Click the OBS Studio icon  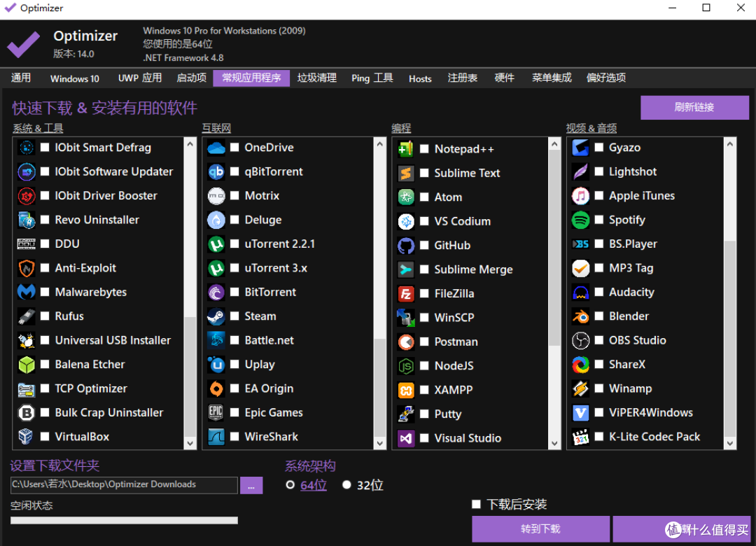pos(580,340)
